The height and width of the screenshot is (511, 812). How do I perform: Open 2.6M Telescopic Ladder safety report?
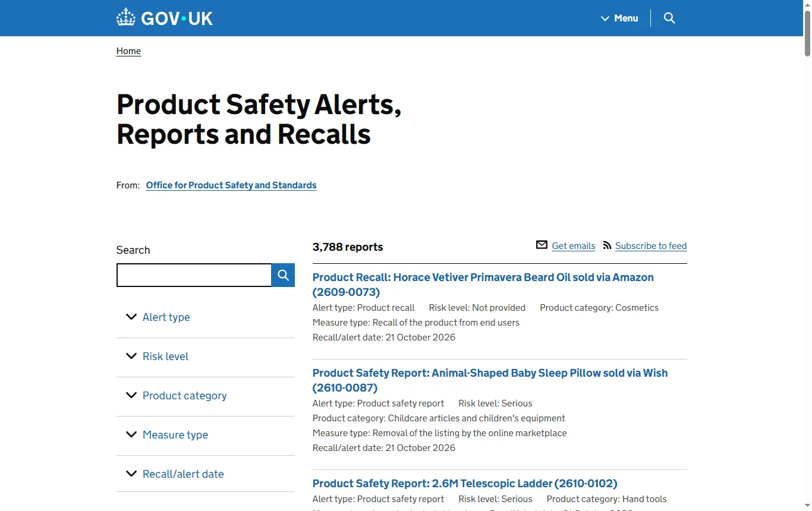coord(465,484)
